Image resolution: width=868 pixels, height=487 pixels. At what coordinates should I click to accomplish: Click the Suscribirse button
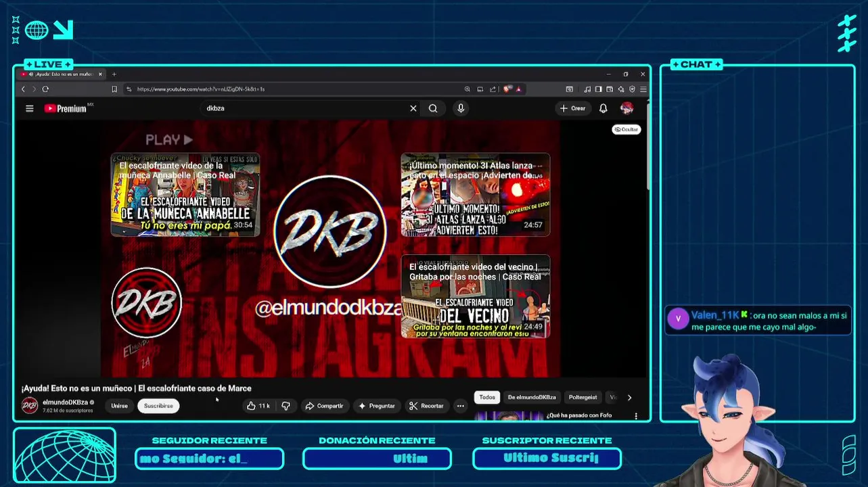point(158,406)
